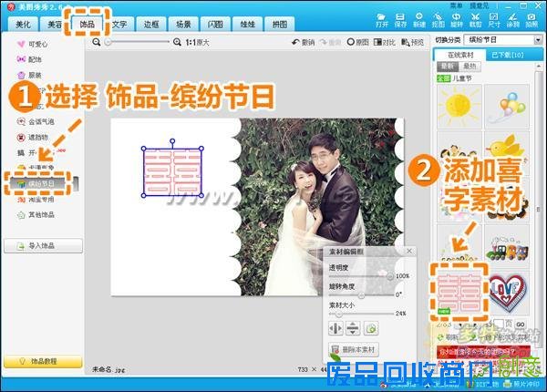Click the 导入饰品 import accessory button
The image size is (547, 392).
pyautogui.click(x=41, y=245)
